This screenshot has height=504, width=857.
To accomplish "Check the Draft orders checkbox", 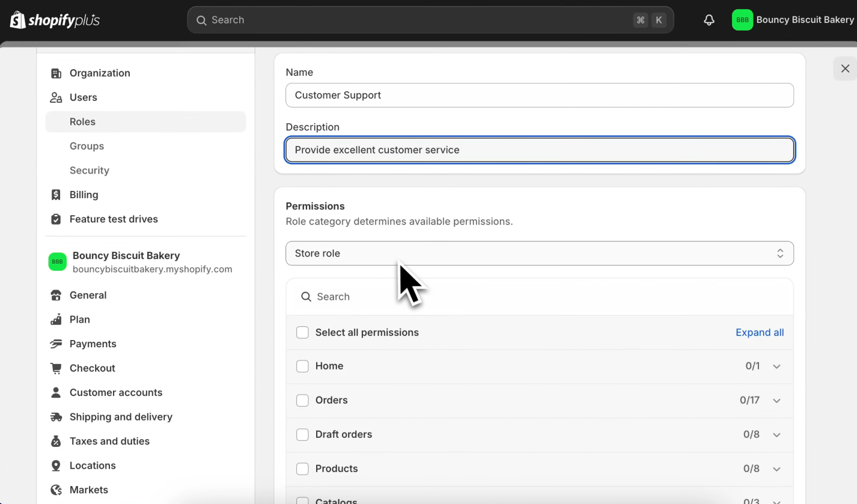I will point(302,434).
